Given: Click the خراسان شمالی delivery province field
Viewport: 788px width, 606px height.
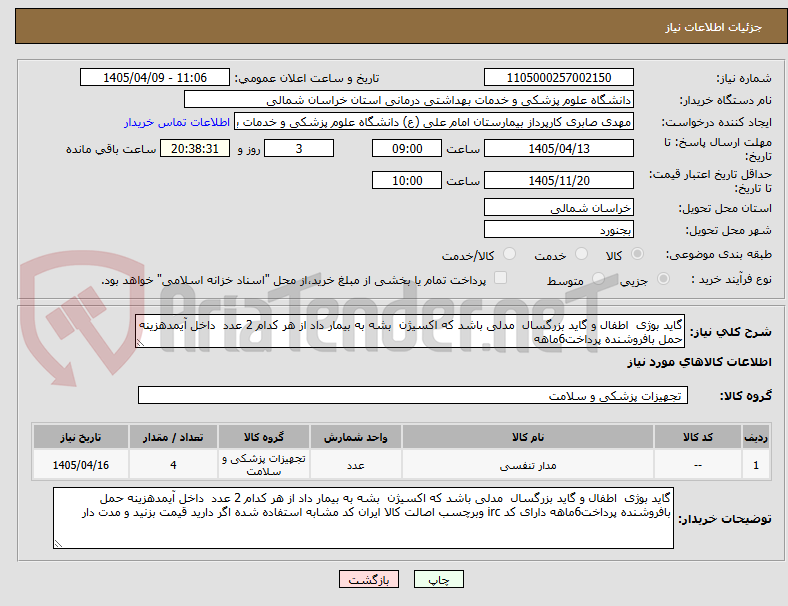Looking at the screenshot, I should coord(558,208).
